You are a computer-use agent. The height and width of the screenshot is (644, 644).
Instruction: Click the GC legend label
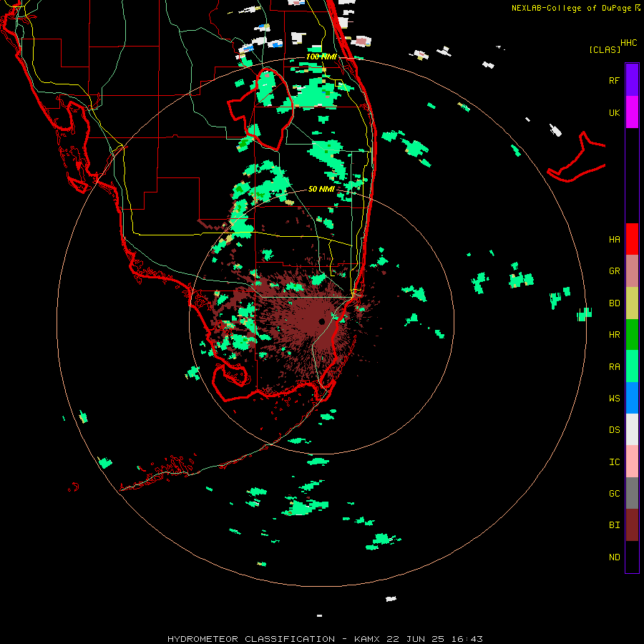click(614, 494)
